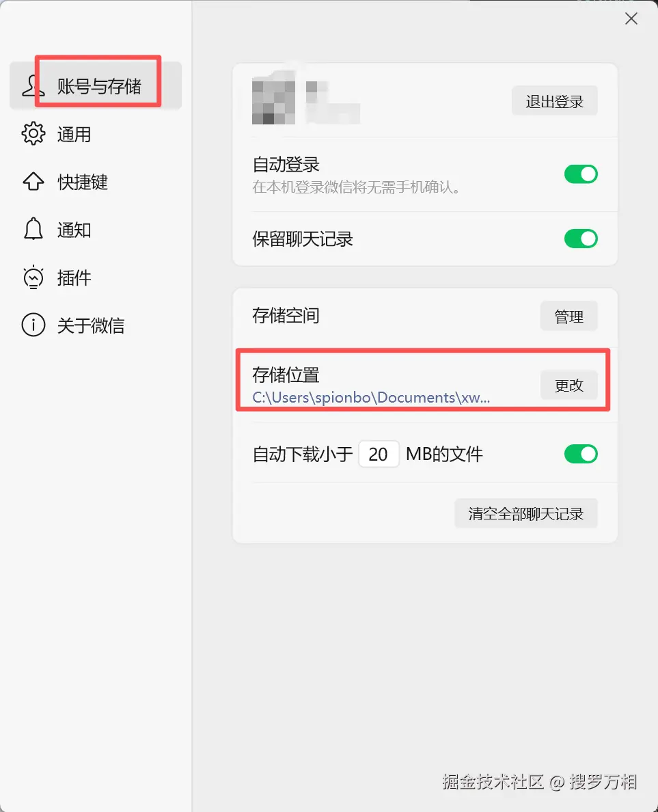Click 管理 next to 存储空间
The image size is (658, 812).
tap(569, 316)
